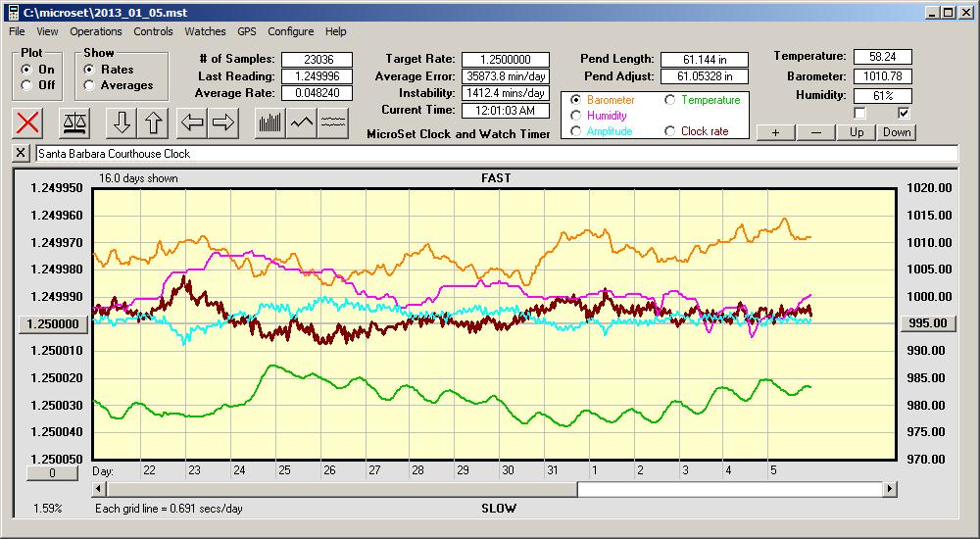The height and width of the screenshot is (539, 980).
Task: Click the Pend Adjust value field
Action: [705, 76]
